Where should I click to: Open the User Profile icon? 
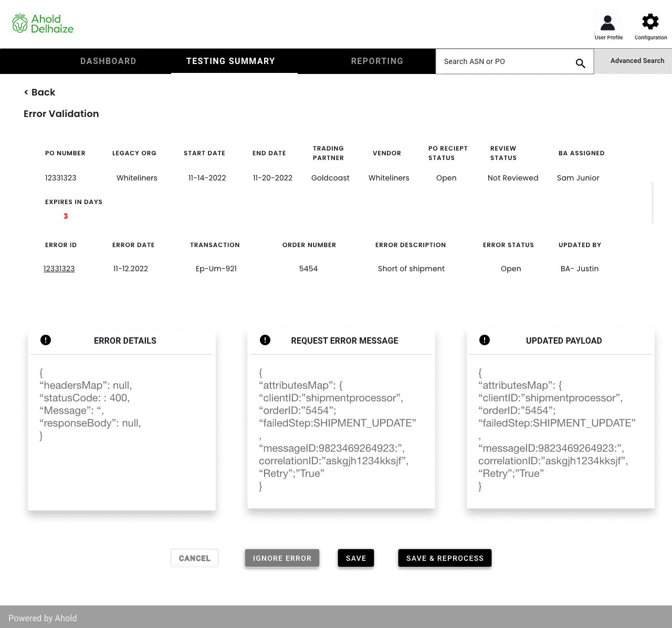click(x=608, y=23)
